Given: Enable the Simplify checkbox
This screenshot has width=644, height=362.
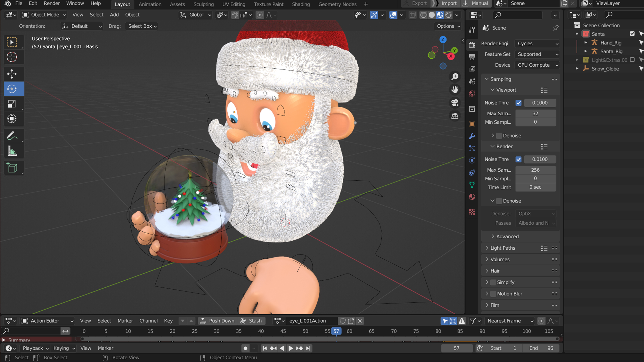Looking at the screenshot, I should pos(493,282).
